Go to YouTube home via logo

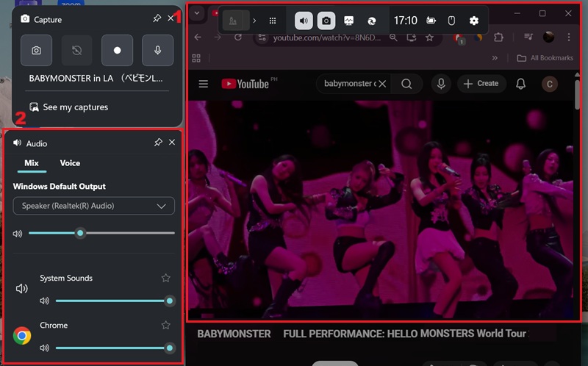pos(245,84)
